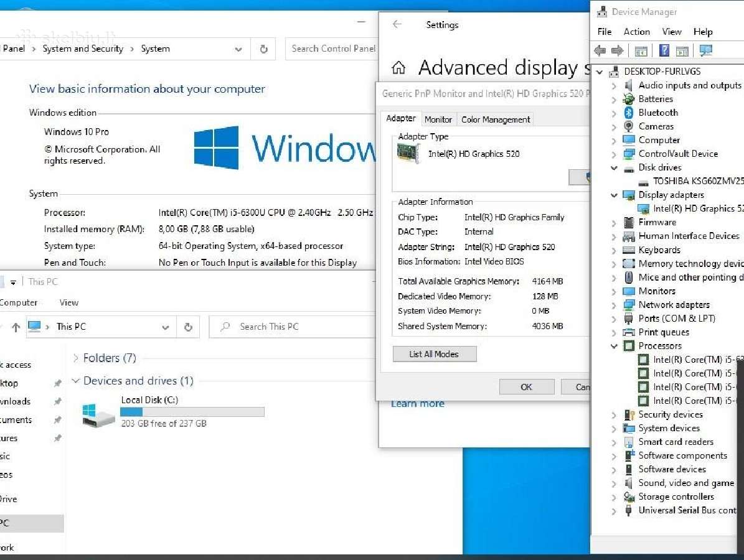The width and height of the screenshot is (744, 560).
Task: Expand the Monitors node
Action: [x=614, y=291]
